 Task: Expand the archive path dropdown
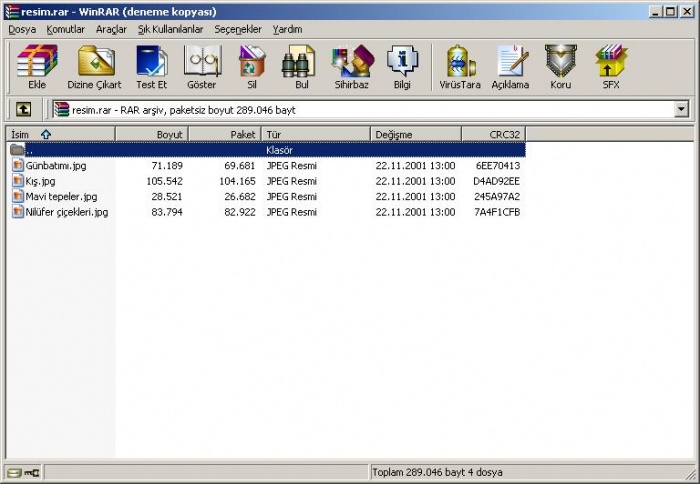tap(682, 109)
